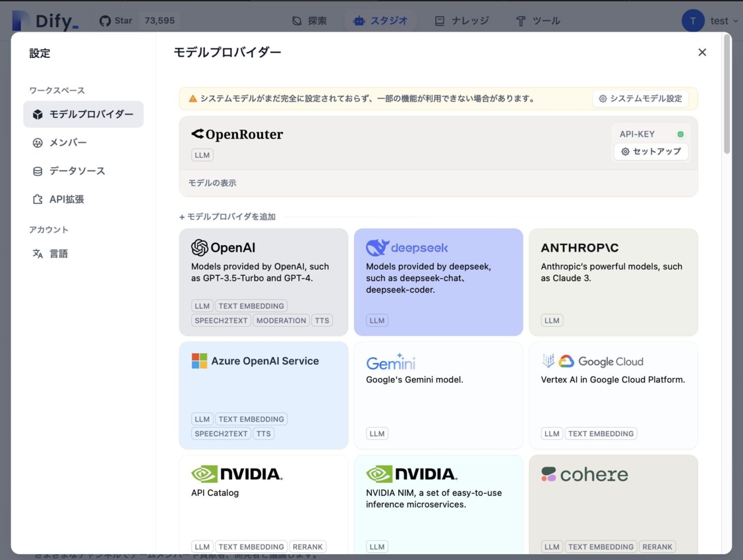Expand モデルの表示 under OpenRouter
The height and width of the screenshot is (560, 743).
[x=212, y=183]
